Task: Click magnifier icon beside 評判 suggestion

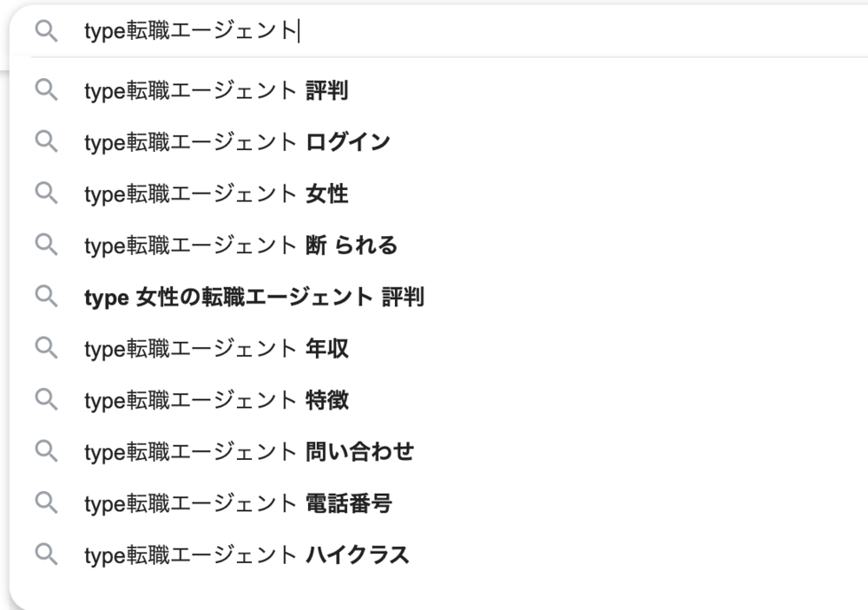Action: pos(46,89)
